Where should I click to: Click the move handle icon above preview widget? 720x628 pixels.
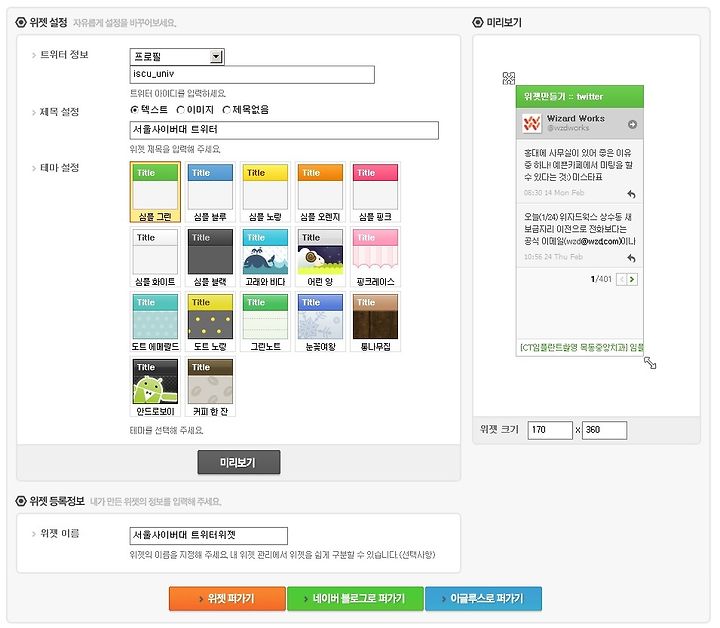[509, 78]
